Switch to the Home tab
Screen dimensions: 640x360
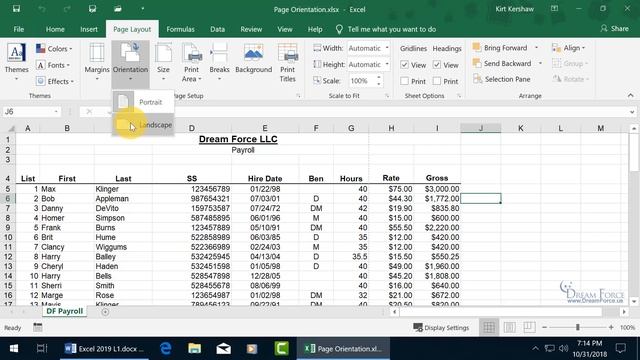pos(55,29)
